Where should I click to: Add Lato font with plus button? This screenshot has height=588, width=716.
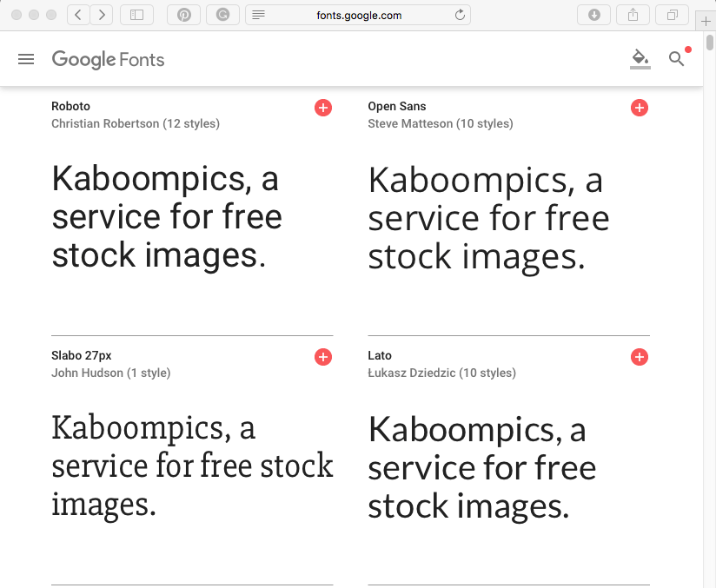[x=640, y=357]
